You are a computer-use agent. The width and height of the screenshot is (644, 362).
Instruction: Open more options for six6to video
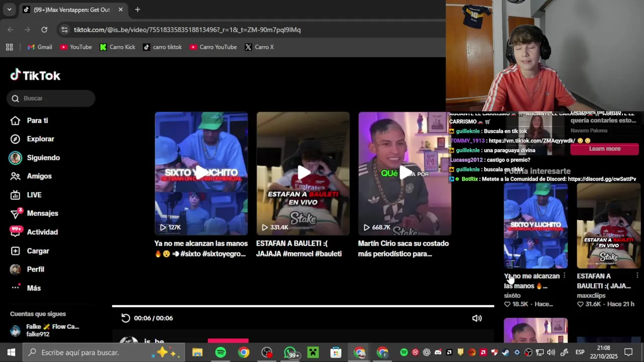pos(564,276)
